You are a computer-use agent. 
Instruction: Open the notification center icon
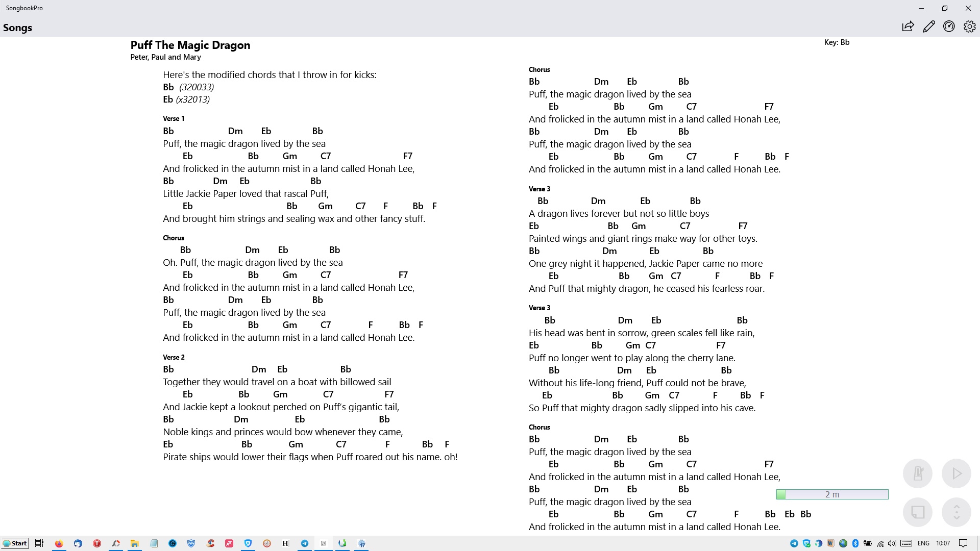[x=963, y=543]
